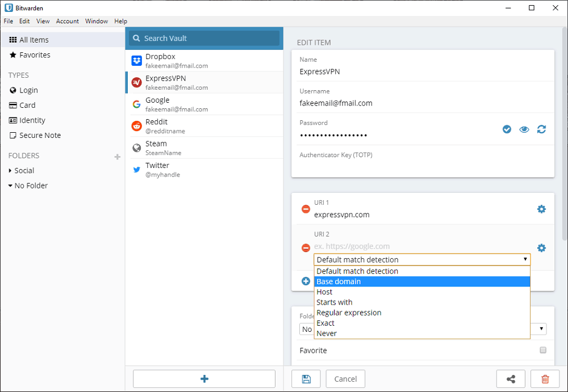Click the add item plus button
The height and width of the screenshot is (392, 568).
point(204,379)
